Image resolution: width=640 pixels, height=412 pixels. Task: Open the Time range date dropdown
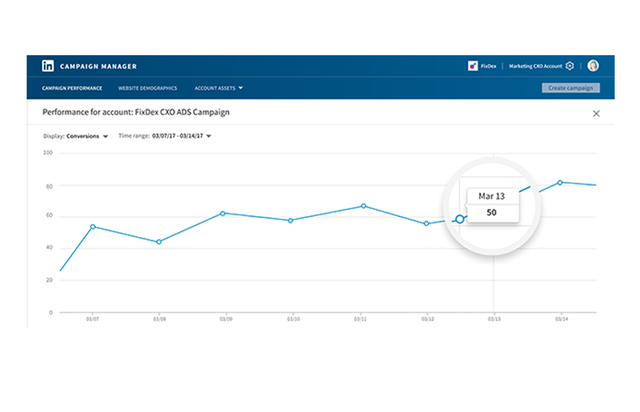[165, 136]
